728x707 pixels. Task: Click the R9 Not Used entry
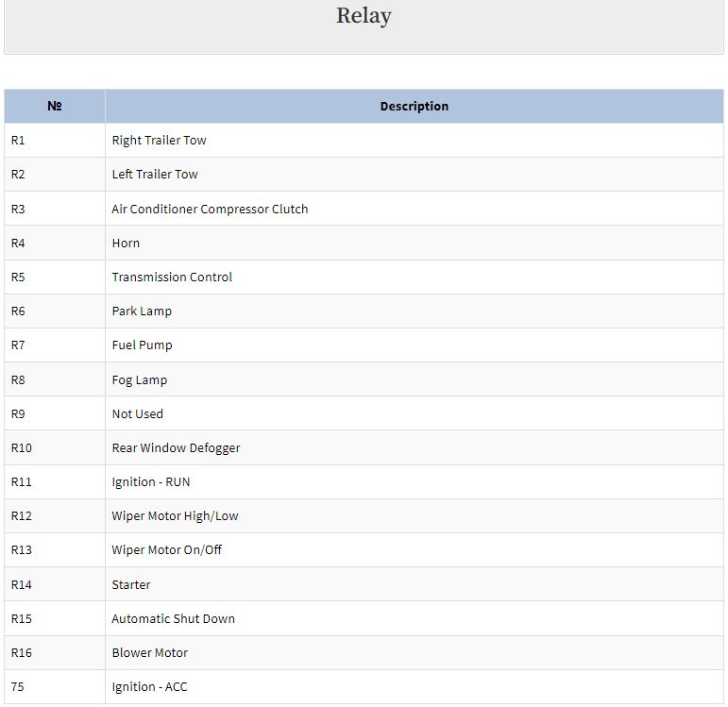pos(138,413)
